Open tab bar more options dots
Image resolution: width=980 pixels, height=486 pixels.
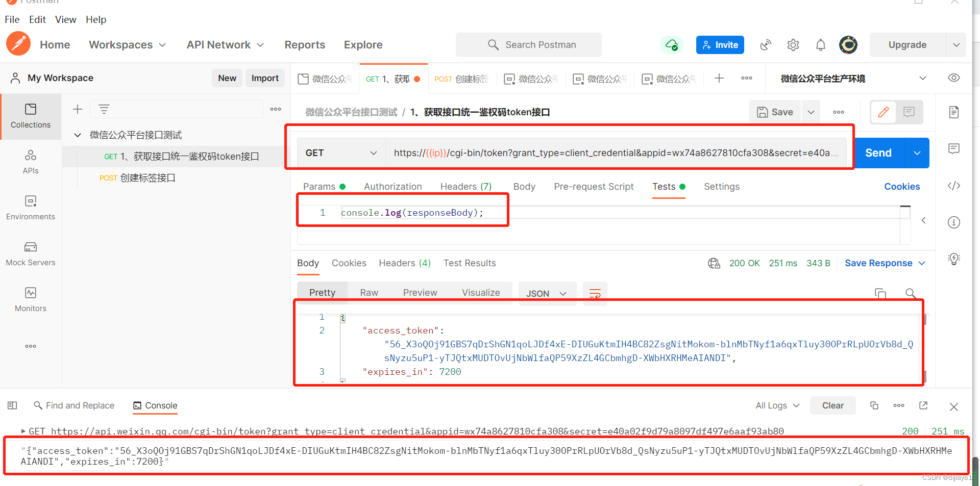(747, 78)
